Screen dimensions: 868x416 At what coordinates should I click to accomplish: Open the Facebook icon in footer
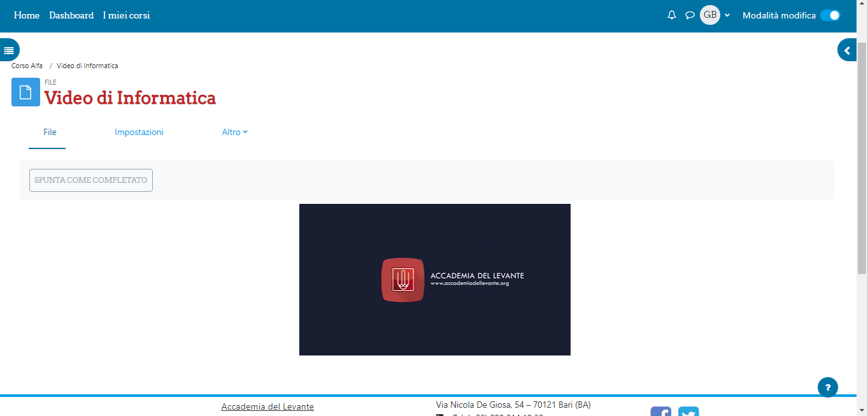click(660, 412)
